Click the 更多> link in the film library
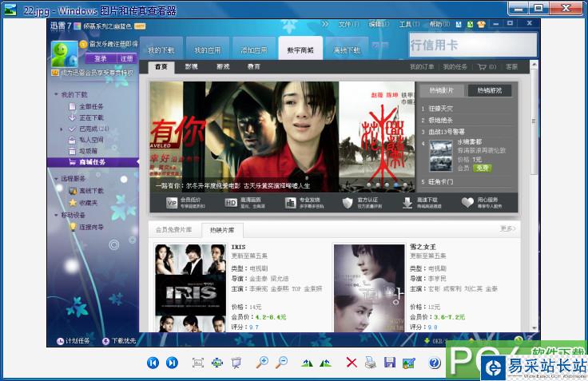 508,228
